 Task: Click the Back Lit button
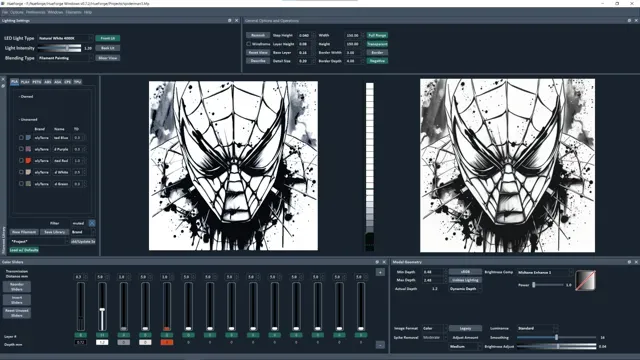108,48
